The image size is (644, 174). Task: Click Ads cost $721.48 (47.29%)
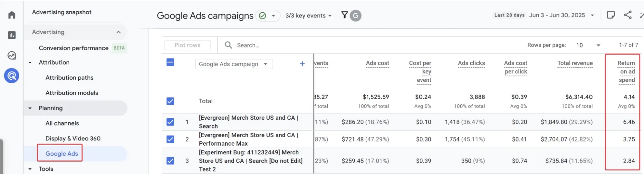(x=365, y=139)
